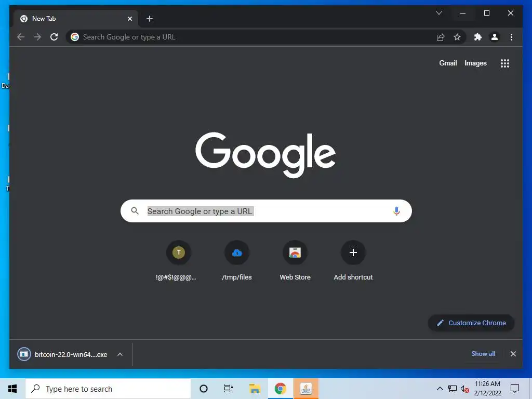The height and width of the screenshot is (399, 532).
Task: Open Task View on the taskbar
Action: [229, 389]
